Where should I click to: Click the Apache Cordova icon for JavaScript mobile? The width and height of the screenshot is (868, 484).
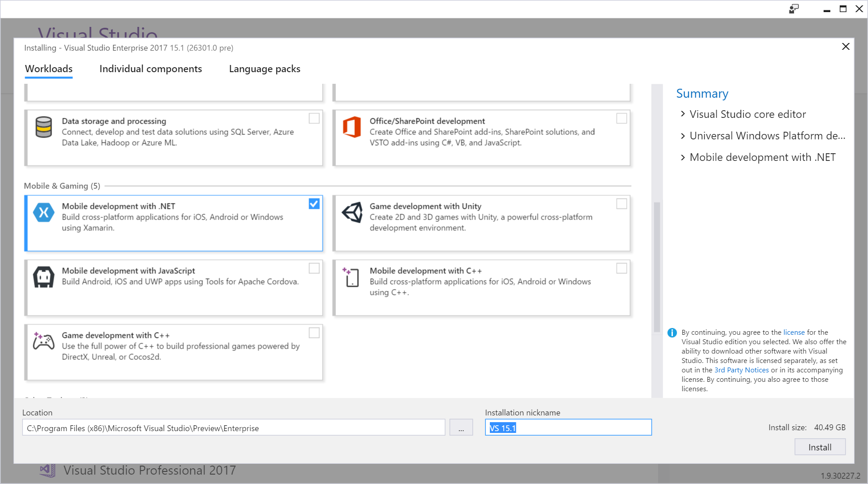(44, 277)
